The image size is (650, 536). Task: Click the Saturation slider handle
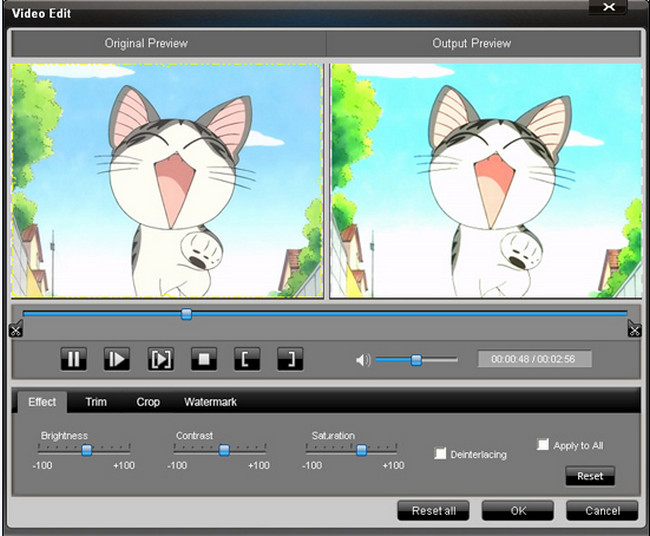[x=361, y=450]
